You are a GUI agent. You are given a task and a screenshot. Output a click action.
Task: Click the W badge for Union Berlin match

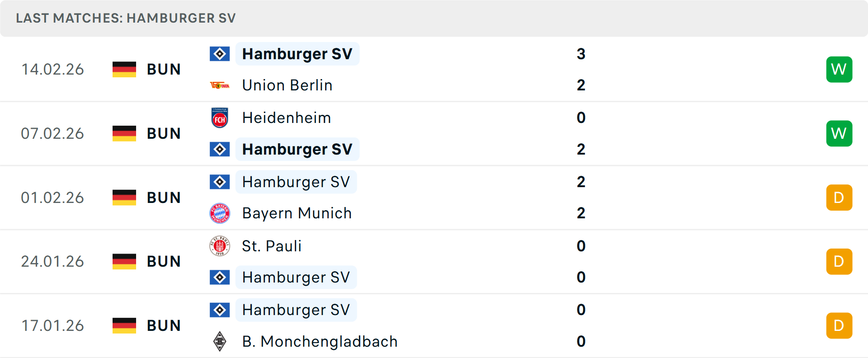coord(839,70)
